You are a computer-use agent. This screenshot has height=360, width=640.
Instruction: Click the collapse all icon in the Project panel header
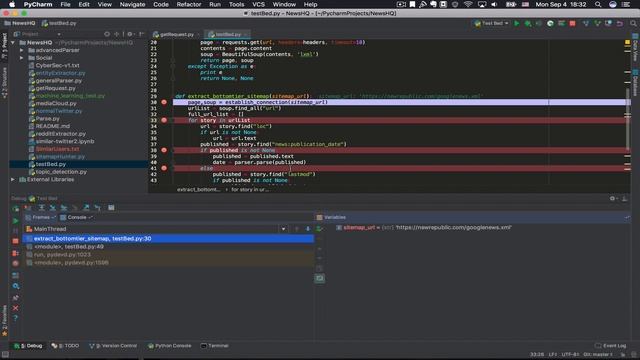[x=117, y=34]
